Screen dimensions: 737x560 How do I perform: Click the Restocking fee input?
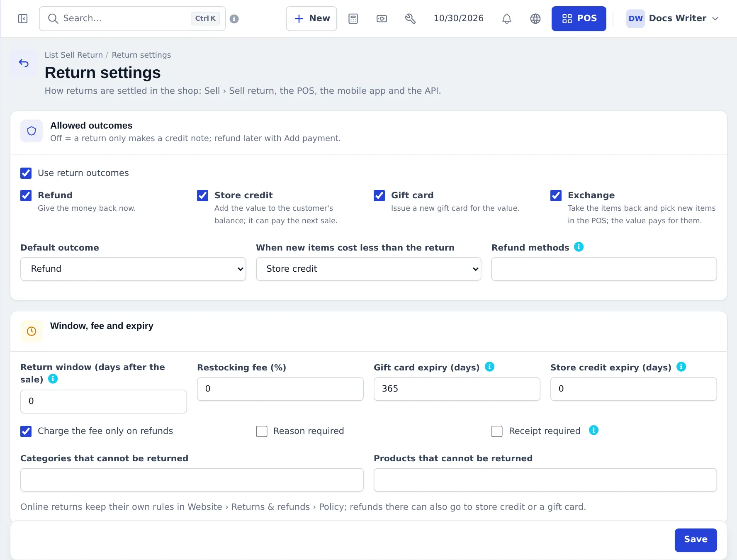click(x=280, y=389)
